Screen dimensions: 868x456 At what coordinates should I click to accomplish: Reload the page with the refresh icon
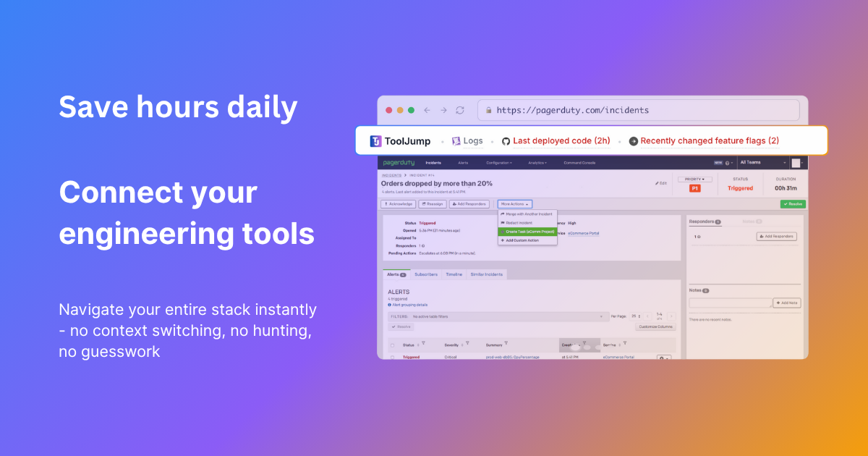click(460, 109)
